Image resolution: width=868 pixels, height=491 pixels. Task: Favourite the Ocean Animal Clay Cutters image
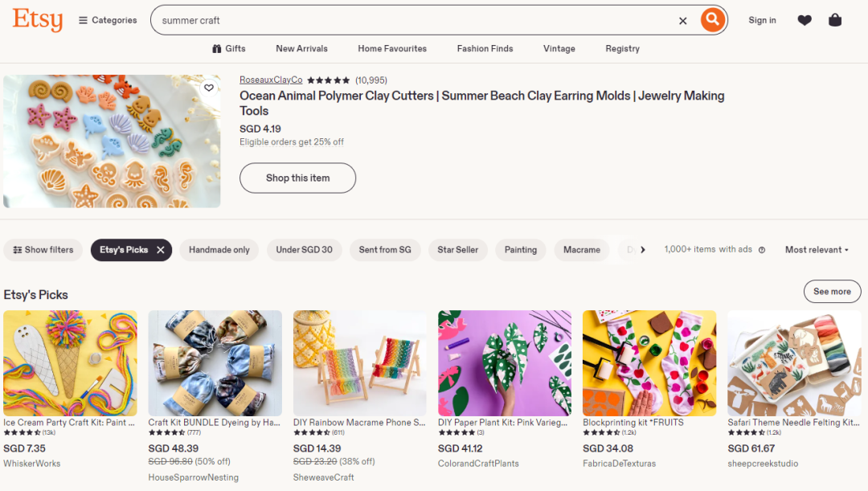point(209,88)
